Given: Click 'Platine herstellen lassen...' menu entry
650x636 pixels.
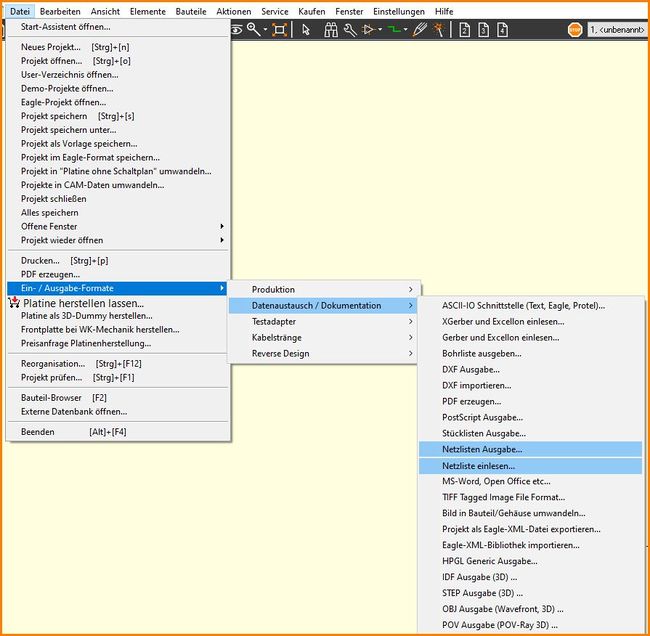Looking at the screenshot, I should click(83, 303).
